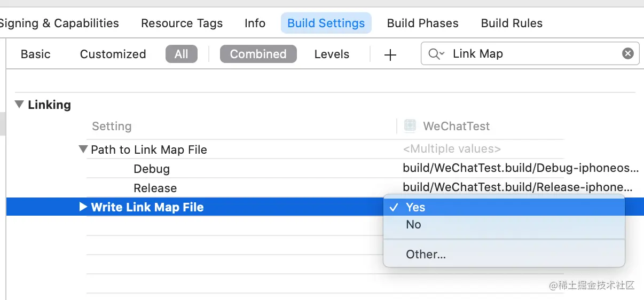The width and height of the screenshot is (644, 300).
Task: Collapse the Linking section
Action: [20, 105]
